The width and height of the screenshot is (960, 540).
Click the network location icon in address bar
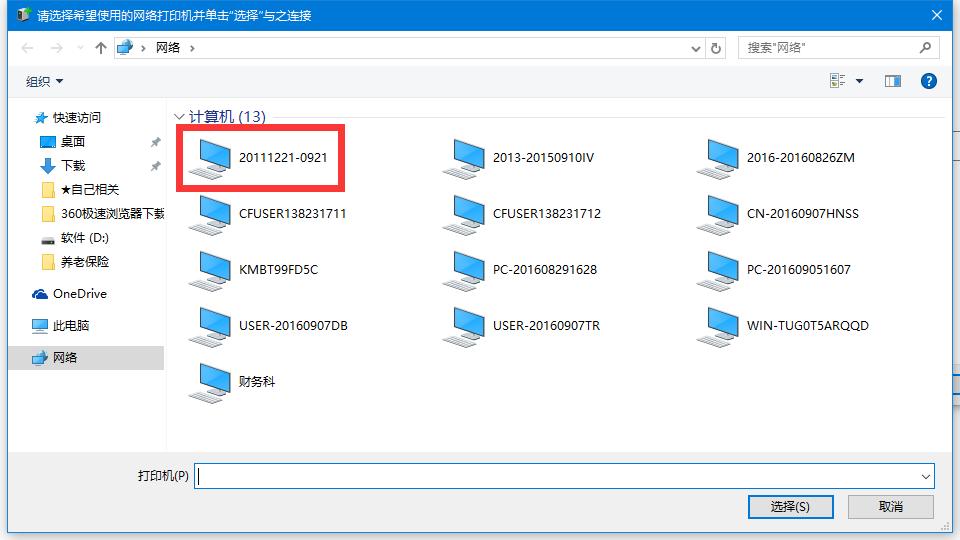pos(125,47)
